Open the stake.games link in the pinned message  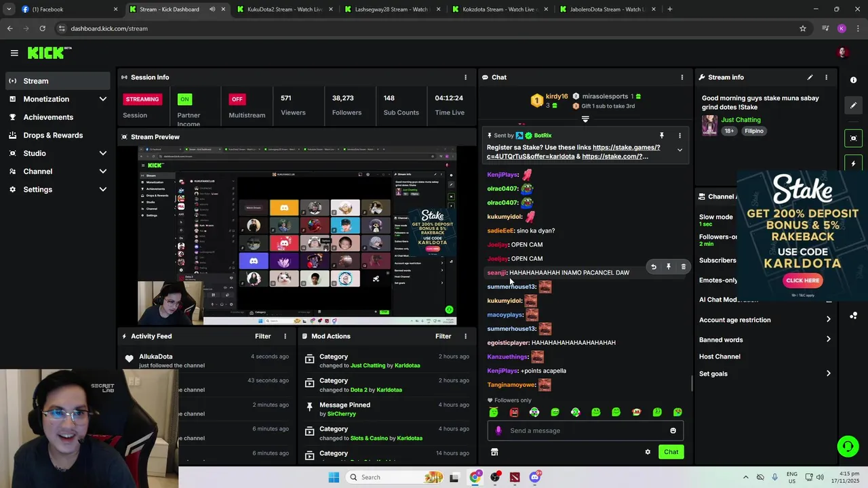pos(627,147)
